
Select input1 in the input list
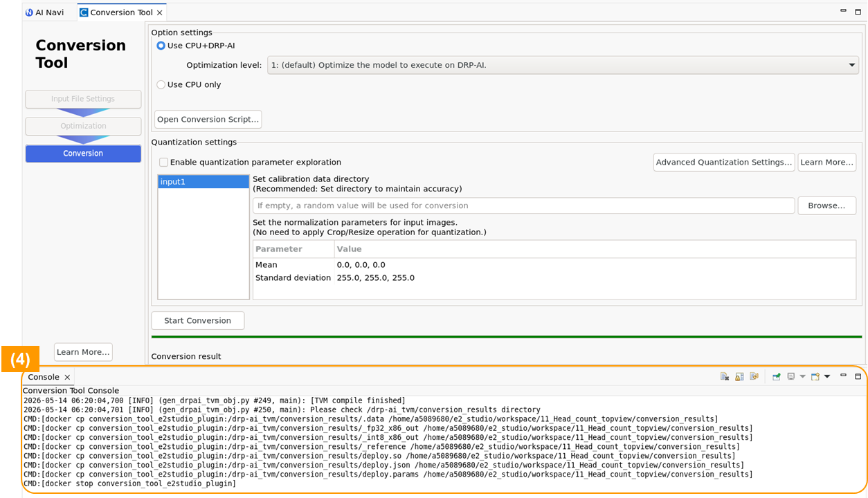[x=204, y=182]
